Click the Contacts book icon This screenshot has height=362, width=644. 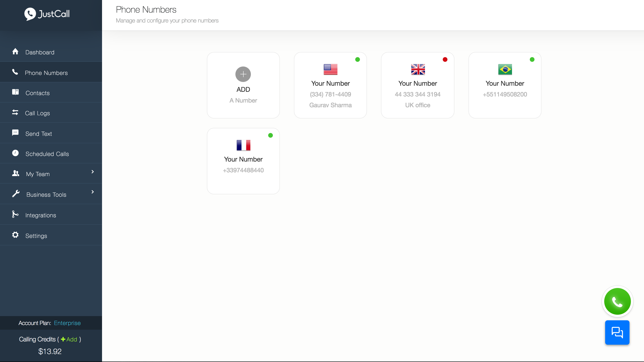click(15, 92)
